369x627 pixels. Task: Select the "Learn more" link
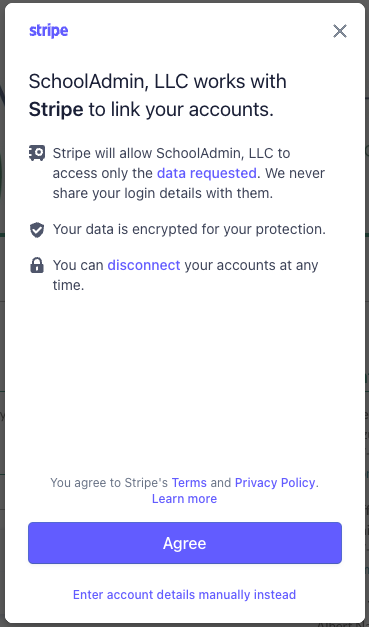click(184, 499)
